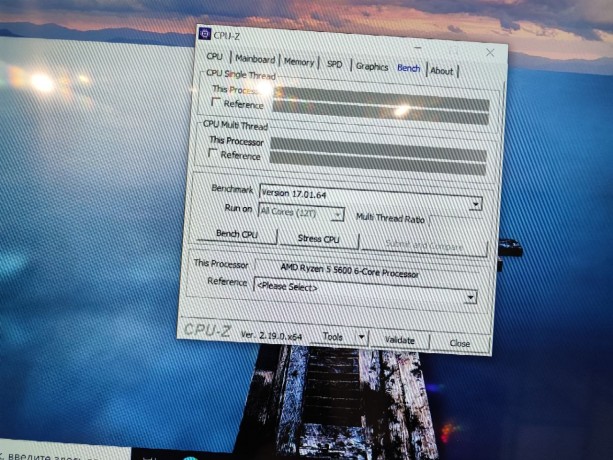Start the Stress CPU test
Viewport: 613px width, 460px height.
click(x=318, y=240)
